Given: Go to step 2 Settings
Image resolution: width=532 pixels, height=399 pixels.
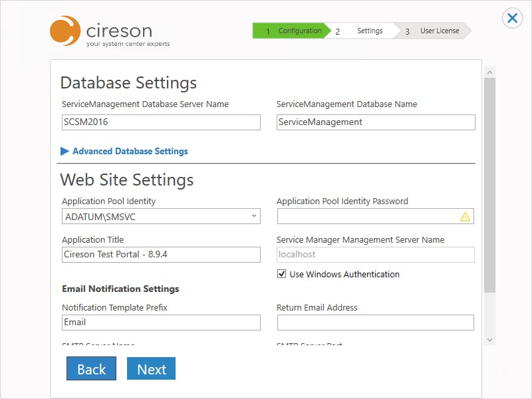Looking at the screenshot, I should (362, 31).
